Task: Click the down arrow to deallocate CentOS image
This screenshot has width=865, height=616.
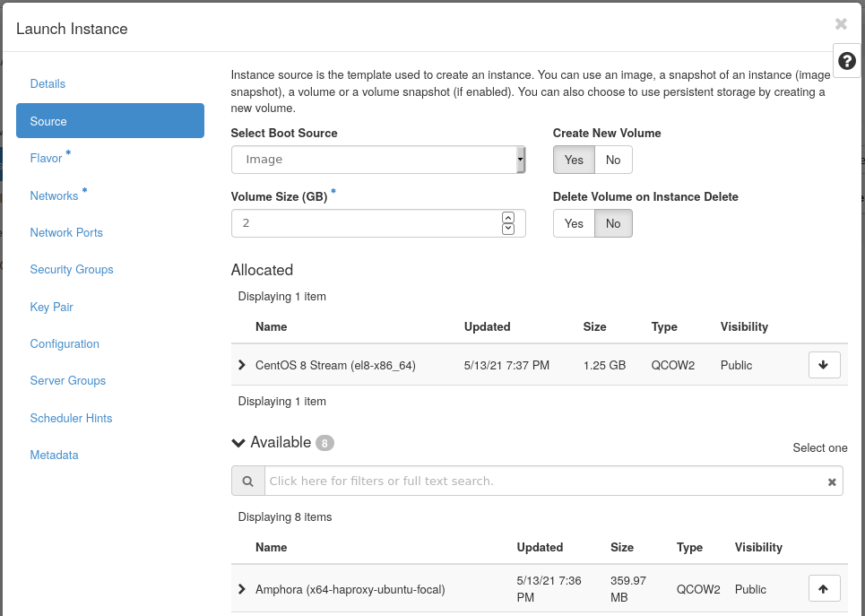Action: pos(824,365)
